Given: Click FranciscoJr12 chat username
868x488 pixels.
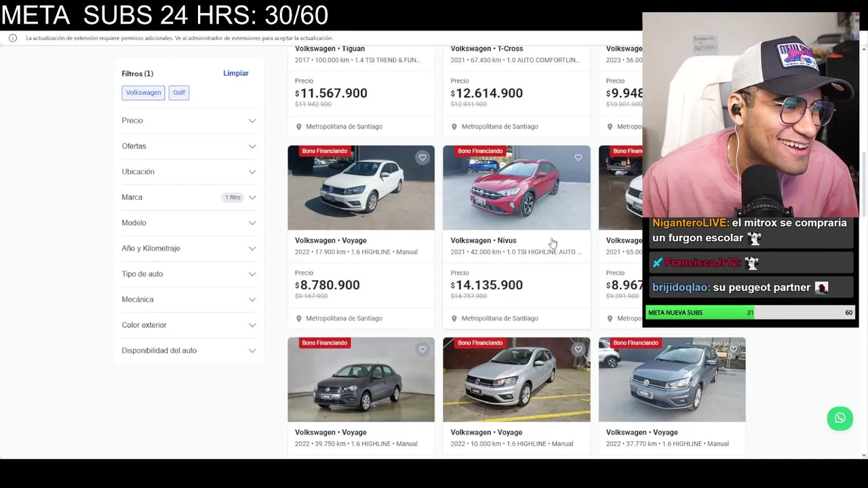Looking at the screenshot, I should 703,262.
